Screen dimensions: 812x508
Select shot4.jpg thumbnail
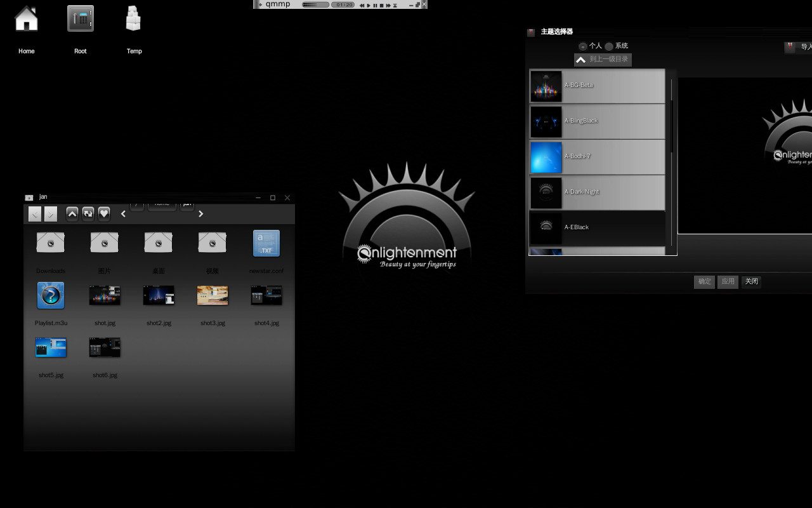[266, 305]
